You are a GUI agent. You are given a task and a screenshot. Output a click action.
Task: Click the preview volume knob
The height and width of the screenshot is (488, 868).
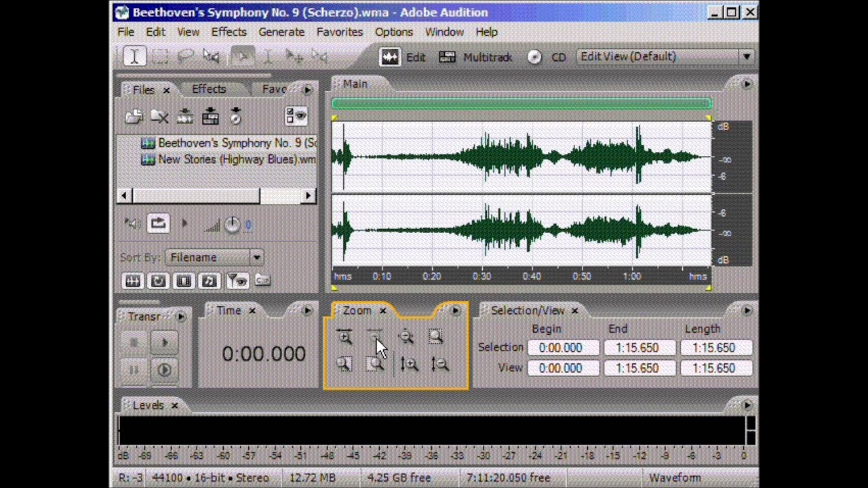(x=232, y=225)
